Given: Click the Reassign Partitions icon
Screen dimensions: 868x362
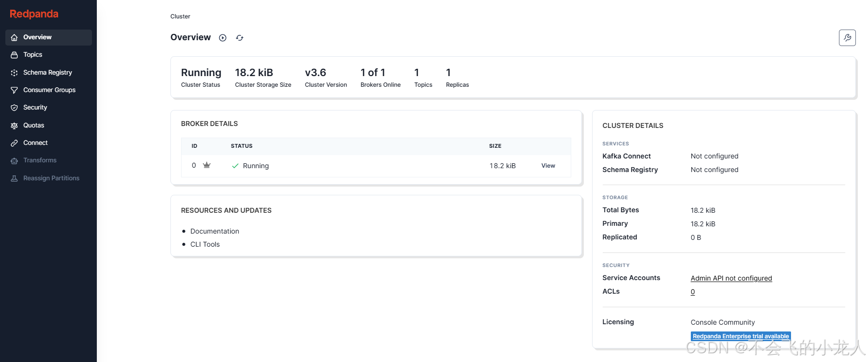Looking at the screenshot, I should 15,178.
